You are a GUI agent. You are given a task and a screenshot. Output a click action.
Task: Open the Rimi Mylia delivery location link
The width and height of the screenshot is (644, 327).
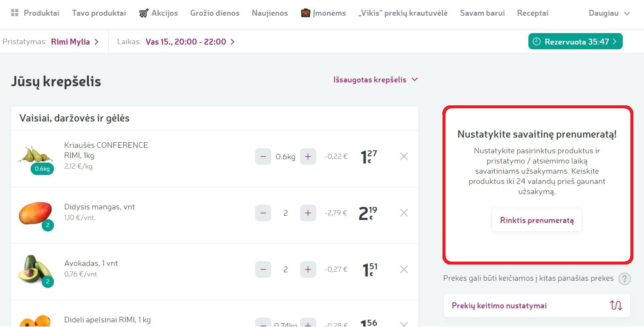[74, 42]
